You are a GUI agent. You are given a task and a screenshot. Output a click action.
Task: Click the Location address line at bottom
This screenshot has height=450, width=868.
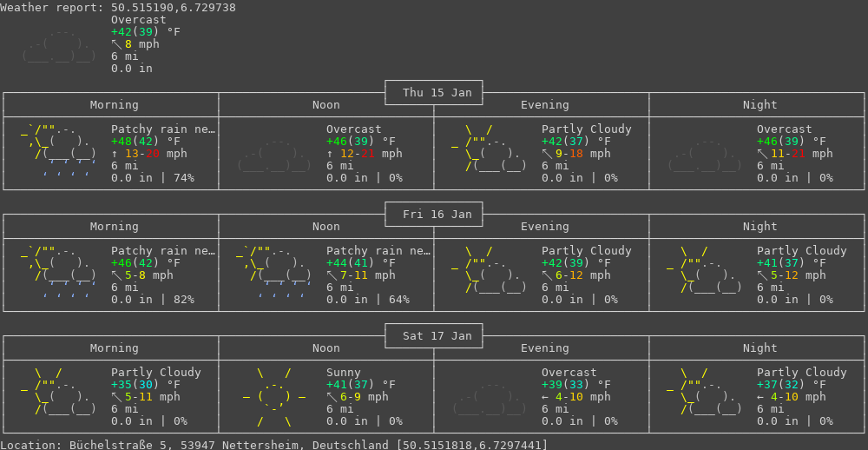pyautogui.click(x=273, y=445)
